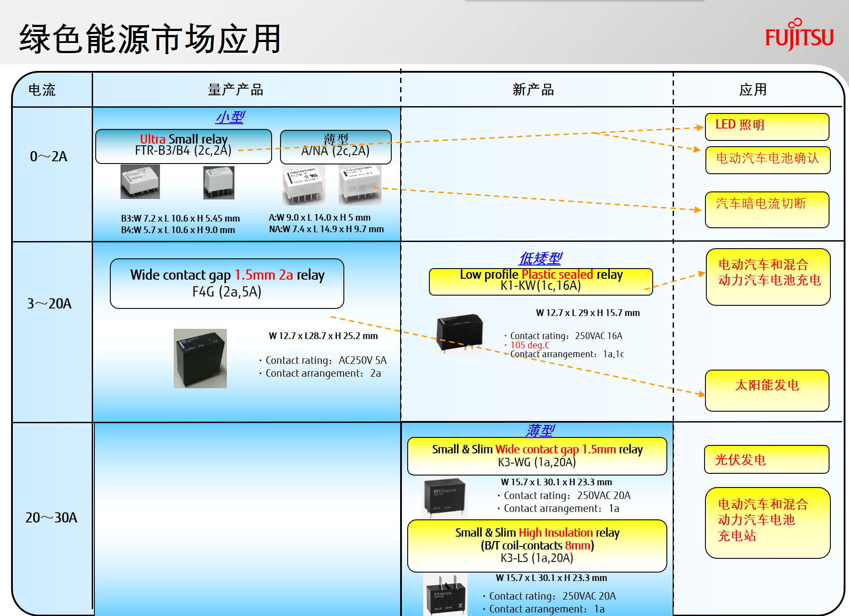Viewport: 849px width, 616px height.
Task: Select the Ultra Small relay FTR-B3/B4 box
Action: (x=183, y=146)
